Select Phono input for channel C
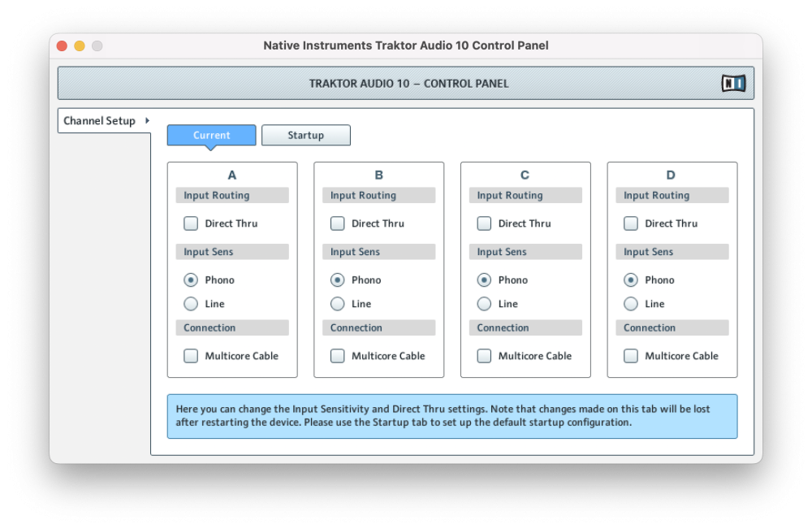812x529 pixels. coord(484,280)
